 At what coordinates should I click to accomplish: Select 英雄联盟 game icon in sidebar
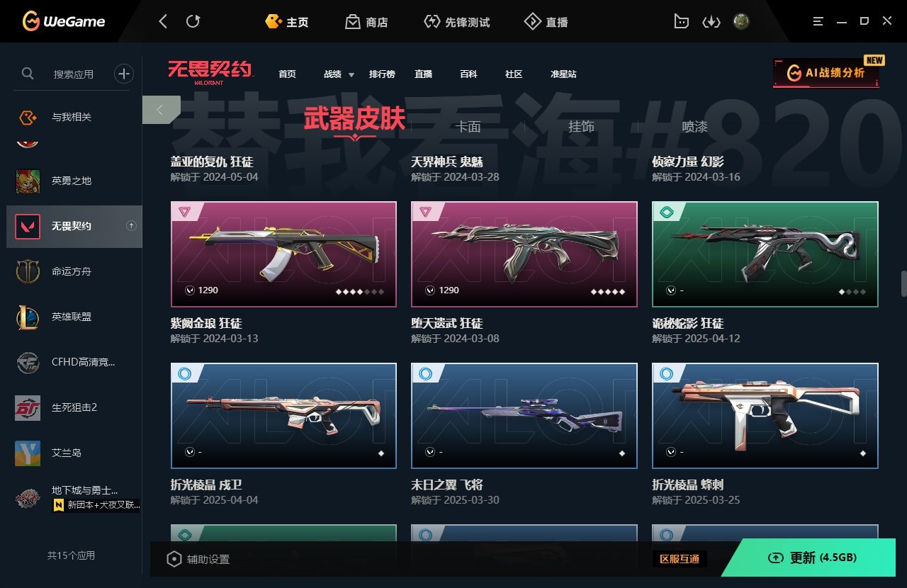(x=28, y=317)
